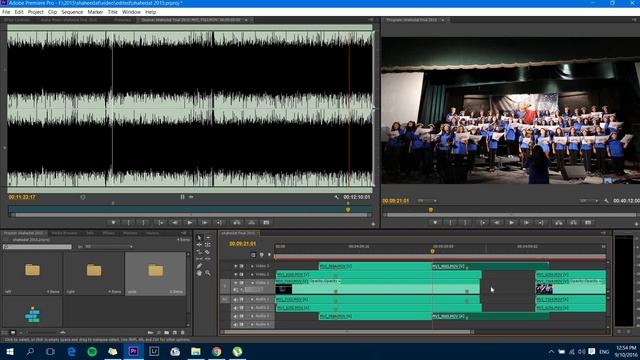Viewport: 640px width, 360px height.
Task: Mute the Audio 3 track speaker icon
Action: 236,316
